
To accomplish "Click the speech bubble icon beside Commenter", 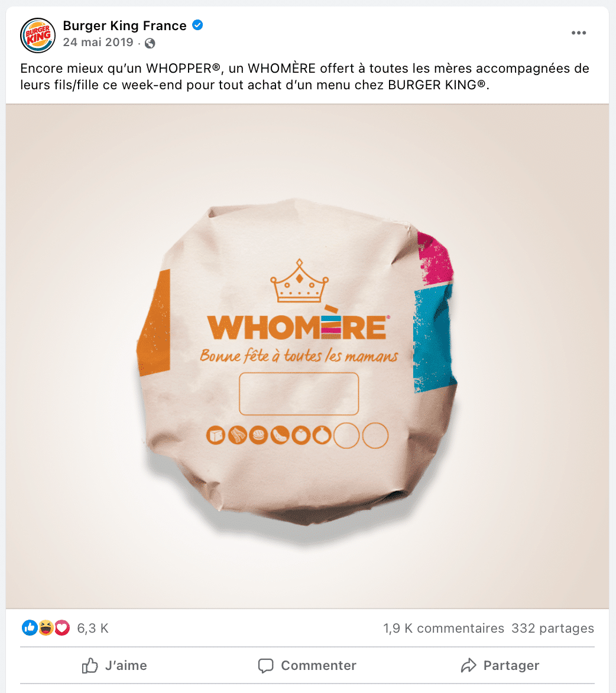I will click(x=265, y=666).
